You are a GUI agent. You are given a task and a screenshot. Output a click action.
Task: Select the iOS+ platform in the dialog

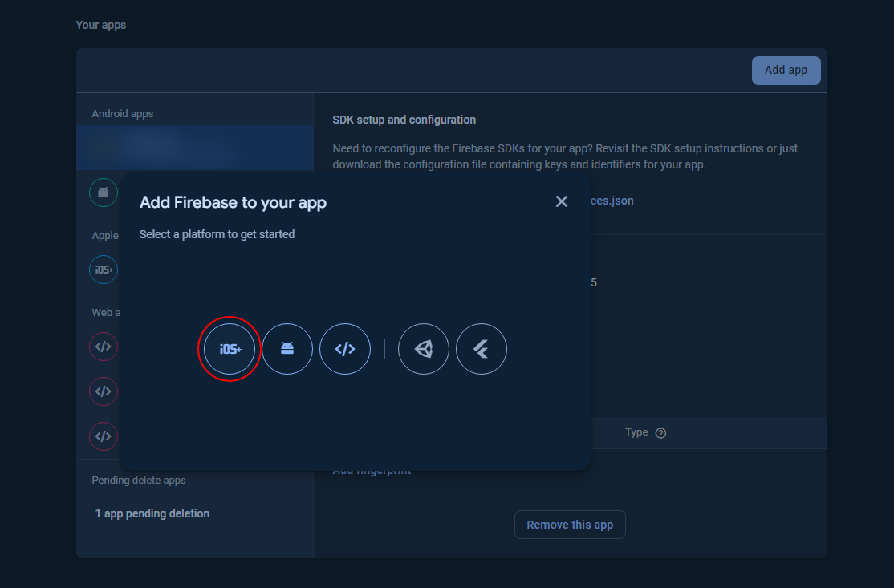230,349
